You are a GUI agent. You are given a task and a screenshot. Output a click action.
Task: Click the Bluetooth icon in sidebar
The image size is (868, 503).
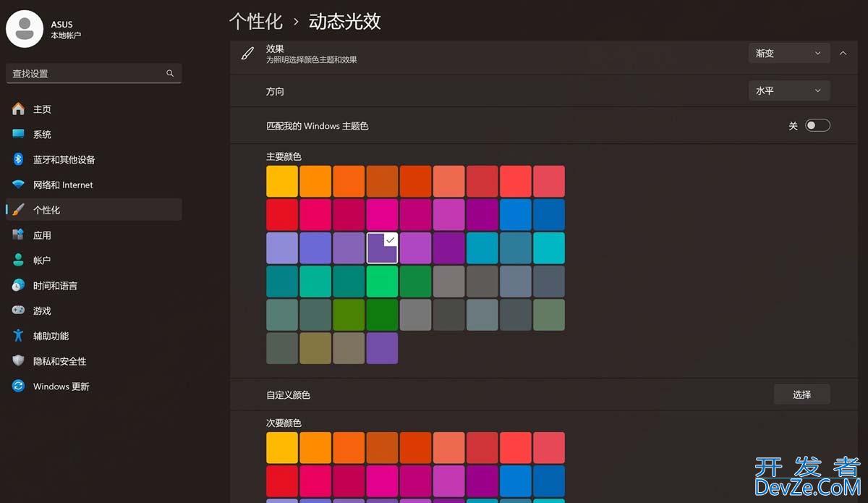click(x=19, y=159)
